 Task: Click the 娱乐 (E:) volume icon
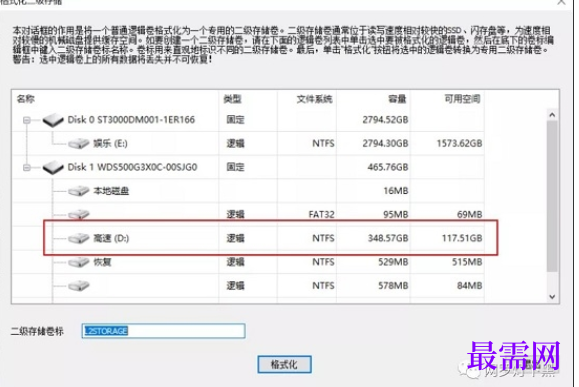(x=79, y=144)
